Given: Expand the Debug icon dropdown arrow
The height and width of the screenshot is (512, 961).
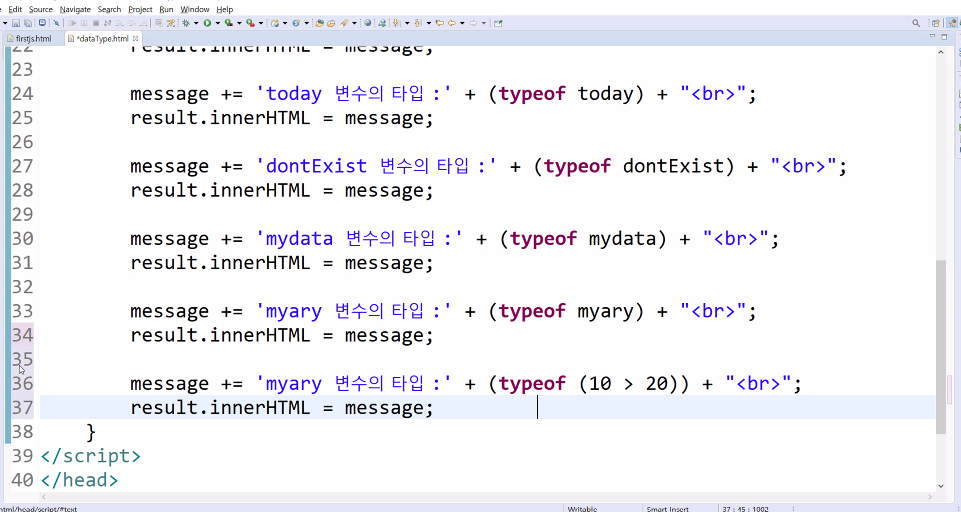Looking at the screenshot, I should coord(196,23).
